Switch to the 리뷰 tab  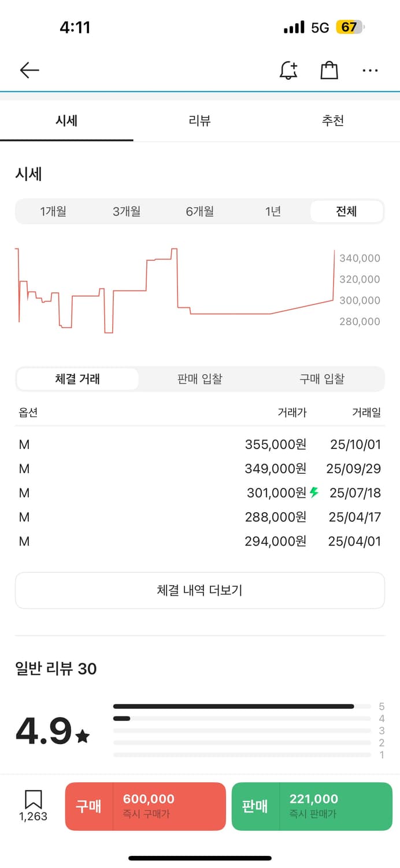[x=199, y=120]
